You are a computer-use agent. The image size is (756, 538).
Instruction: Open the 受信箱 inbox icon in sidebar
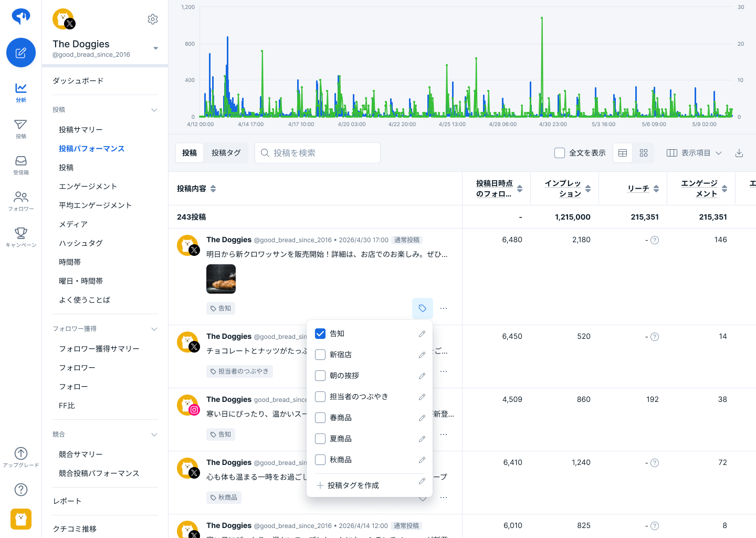pos(21,164)
